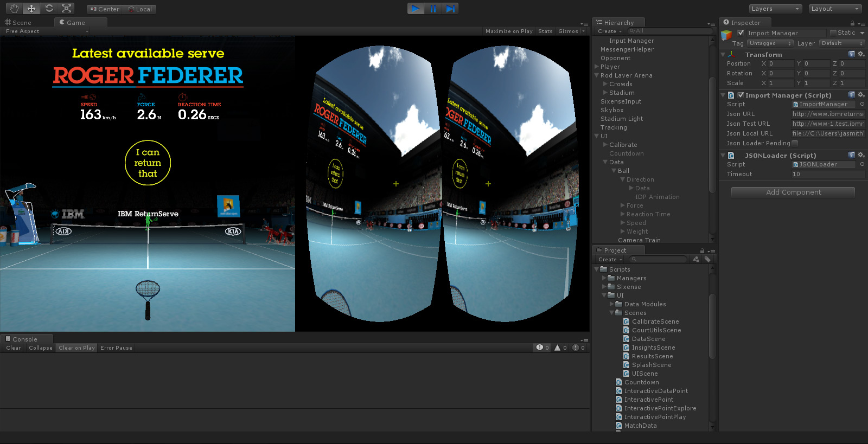
Task: Toggle the Inspector panel lock icon
Action: click(x=852, y=23)
